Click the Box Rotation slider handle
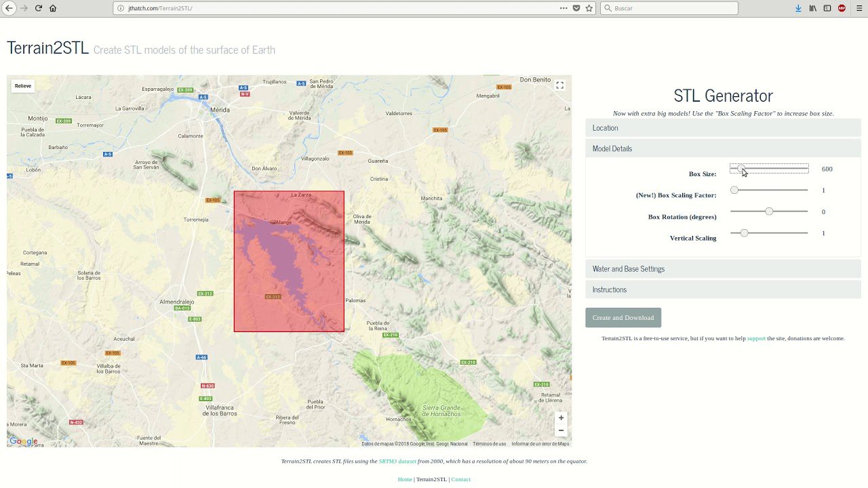The image size is (868, 488). pos(769,211)
